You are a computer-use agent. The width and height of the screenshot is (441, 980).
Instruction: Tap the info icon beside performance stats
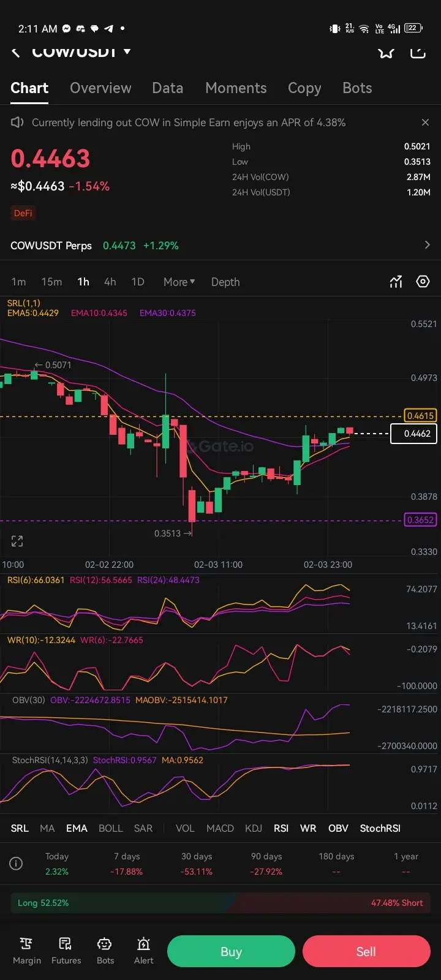pyautogui.click(x=17, y=864)
